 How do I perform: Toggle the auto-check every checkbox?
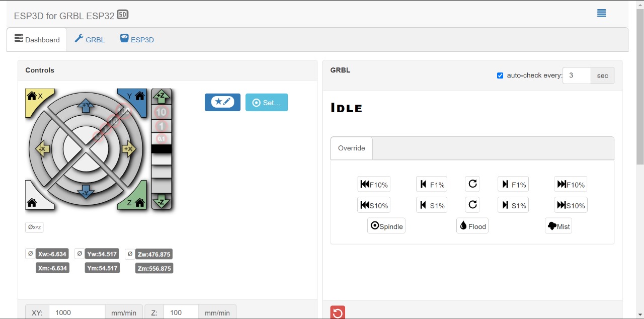tap(500, 75)
